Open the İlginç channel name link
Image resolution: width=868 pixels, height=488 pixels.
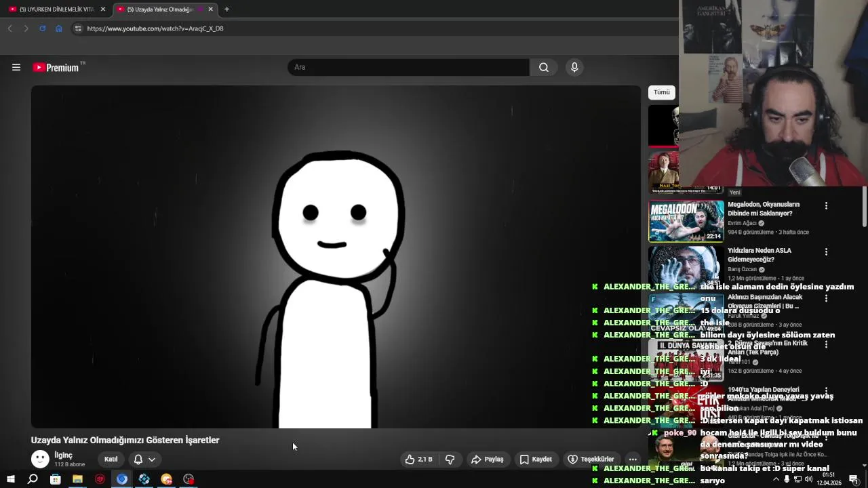pyautogui.click(x=63, y=455)
